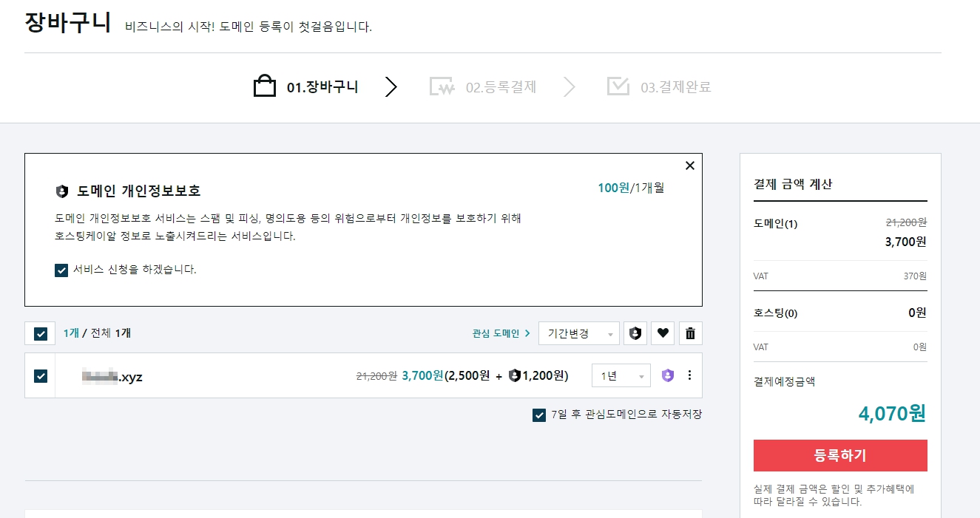The width and height of the screenshot is (980, 518).
Task: Uncheck the xyz domain row checkbox
Action: coord(41,375)
